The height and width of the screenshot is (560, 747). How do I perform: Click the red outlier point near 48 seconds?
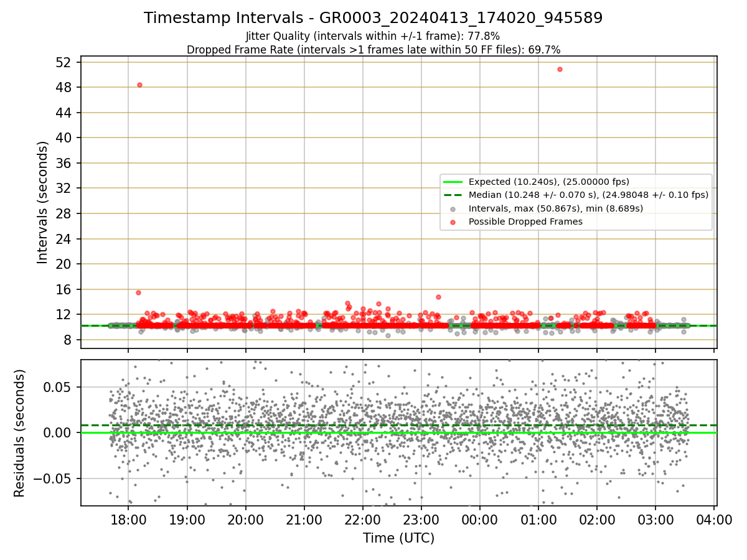pos(139,85)
